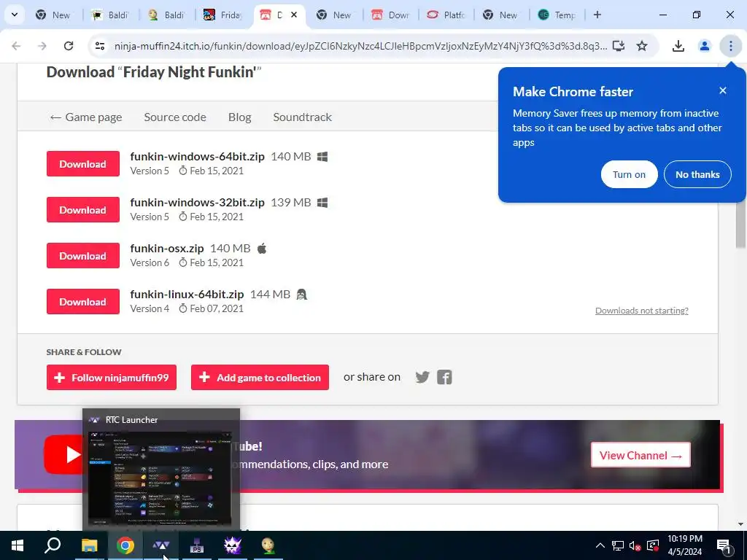Download funkin-osx.zip
Screen dimensions: 747x560
pos(83,256)
